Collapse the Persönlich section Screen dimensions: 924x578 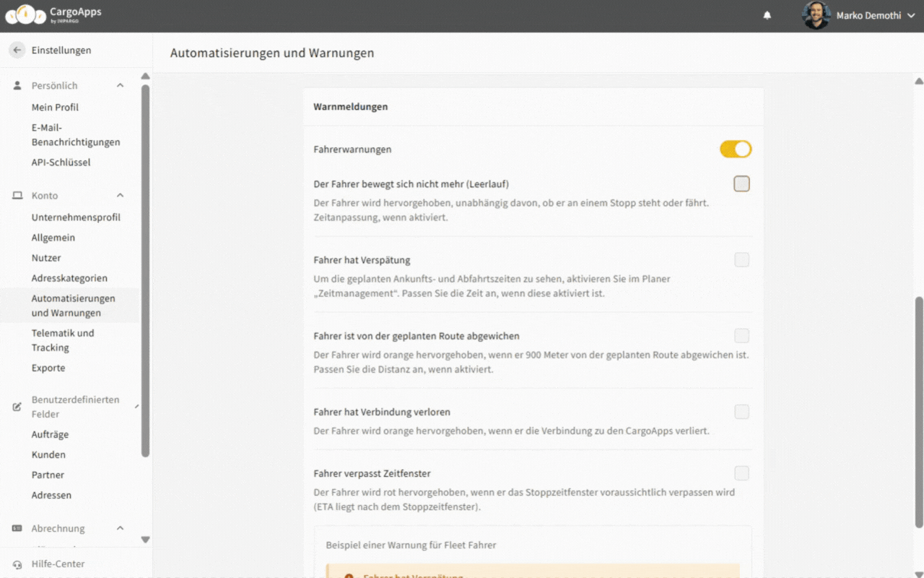tap(120, 85)
